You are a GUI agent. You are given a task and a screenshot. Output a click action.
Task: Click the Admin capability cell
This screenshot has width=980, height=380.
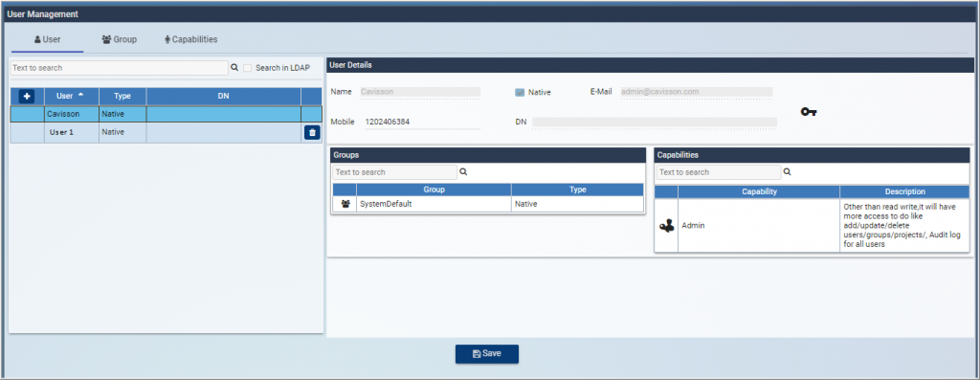(759, 226)
